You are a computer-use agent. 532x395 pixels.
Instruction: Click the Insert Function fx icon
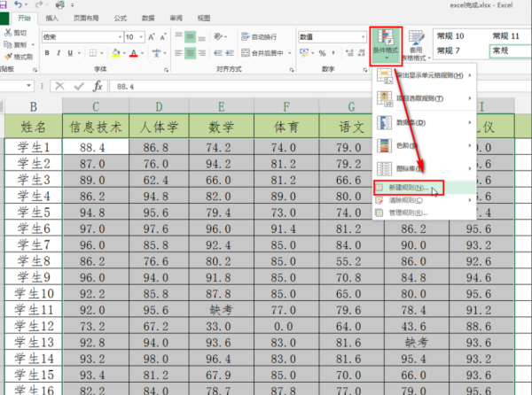pos(98,87)
